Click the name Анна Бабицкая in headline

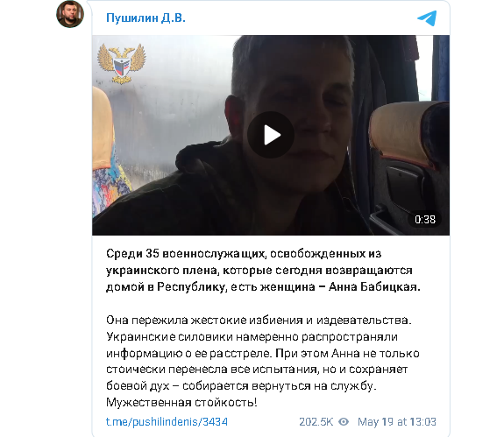click(374, 286)
